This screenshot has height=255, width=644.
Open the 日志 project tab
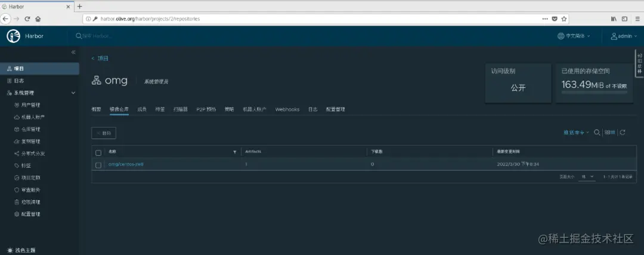tap(312, 109)
